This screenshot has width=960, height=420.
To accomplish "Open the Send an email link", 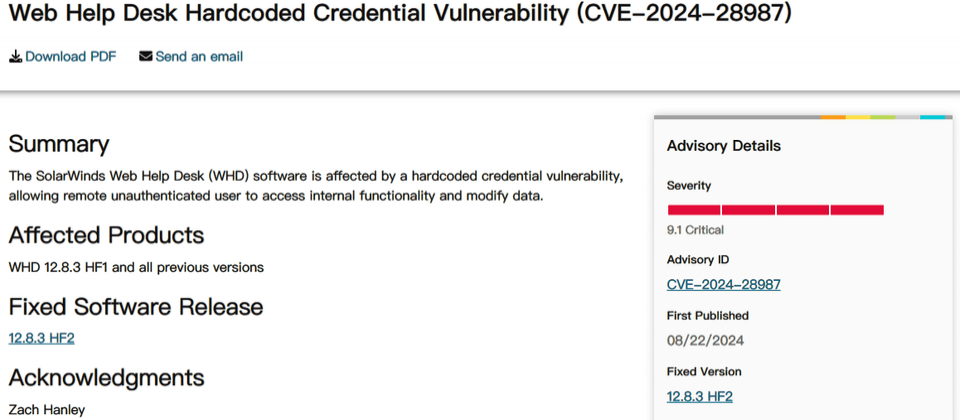I will [x=199, y=56].
